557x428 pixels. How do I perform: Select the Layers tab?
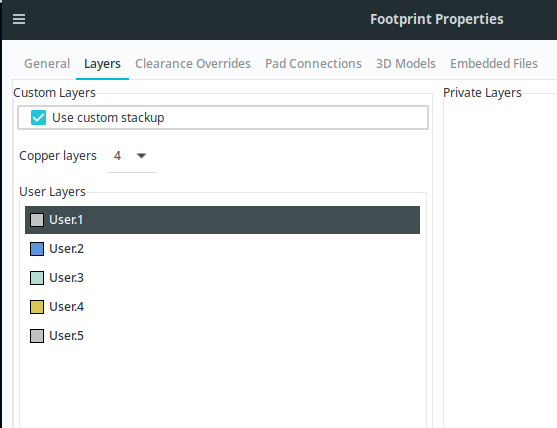coord(102,64)
